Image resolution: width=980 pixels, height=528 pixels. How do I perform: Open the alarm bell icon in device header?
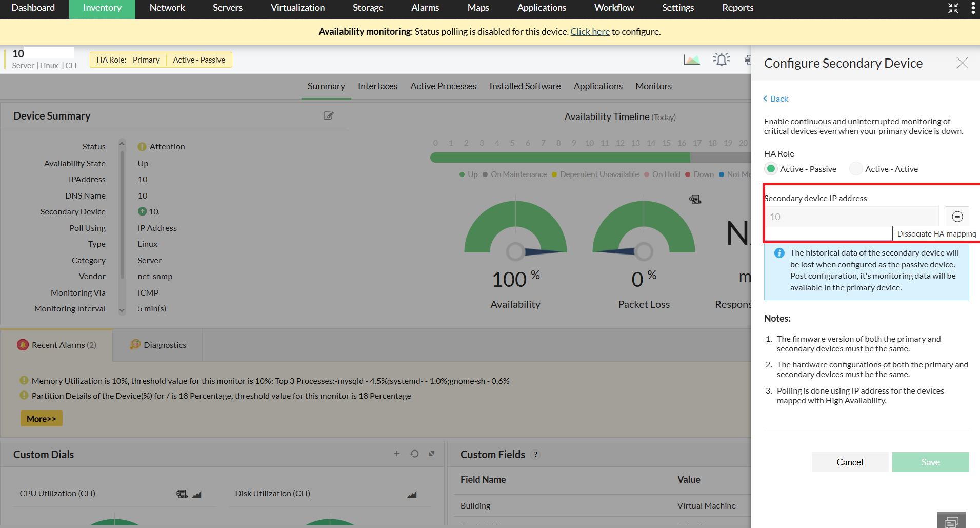click(721, 60)
